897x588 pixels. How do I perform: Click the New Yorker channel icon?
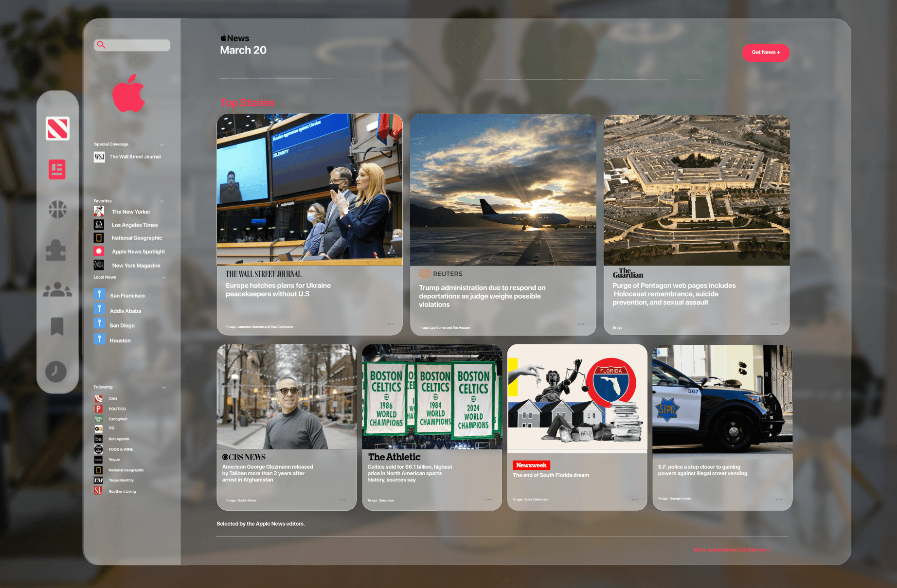99,212
